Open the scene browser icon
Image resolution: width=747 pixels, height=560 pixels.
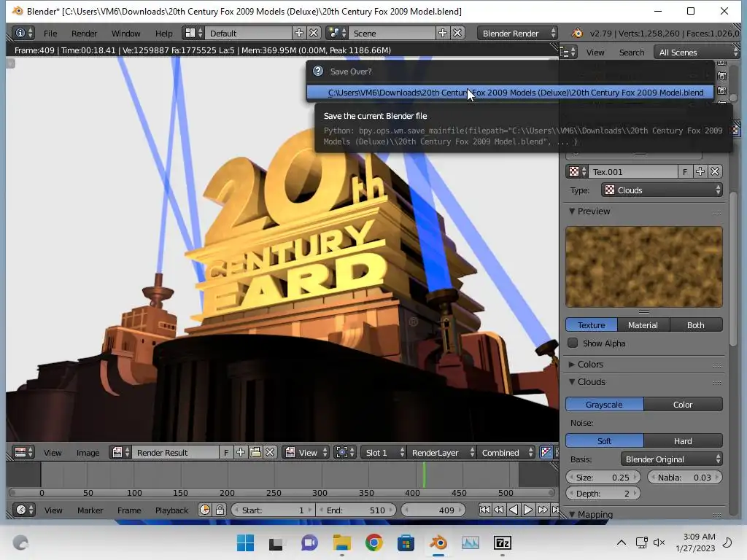[337, 33]
